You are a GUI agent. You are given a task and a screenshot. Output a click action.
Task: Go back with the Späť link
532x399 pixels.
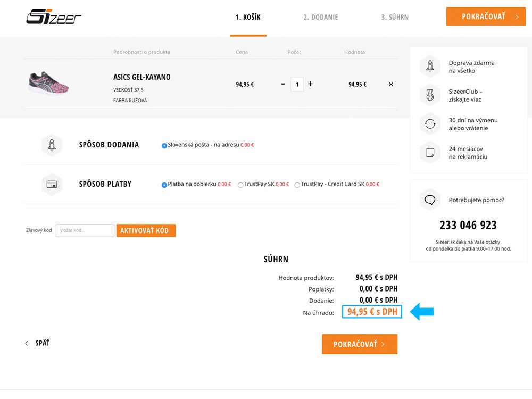click(37, 343)
